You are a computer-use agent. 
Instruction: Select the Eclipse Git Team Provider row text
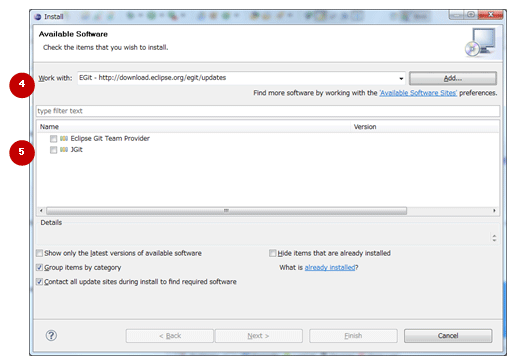110,138
